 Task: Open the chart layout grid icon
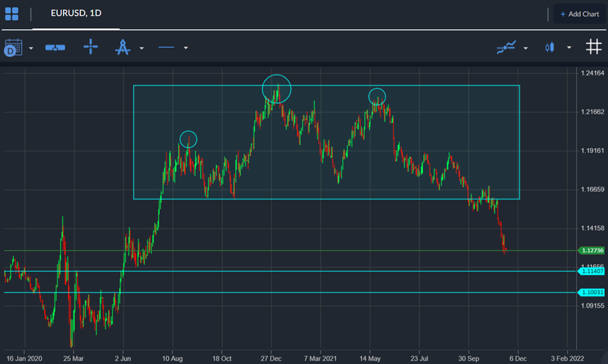pyautogui.click(x=12, y=14)
